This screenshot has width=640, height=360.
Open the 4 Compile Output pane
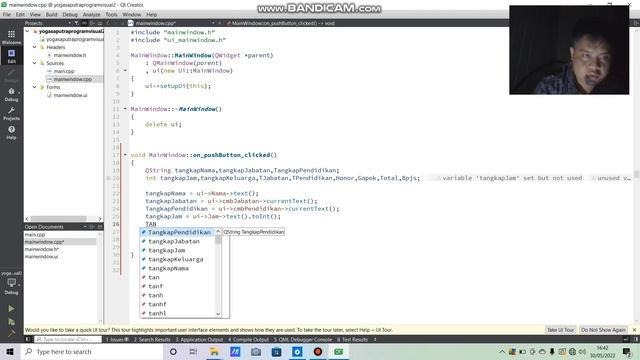248,339
